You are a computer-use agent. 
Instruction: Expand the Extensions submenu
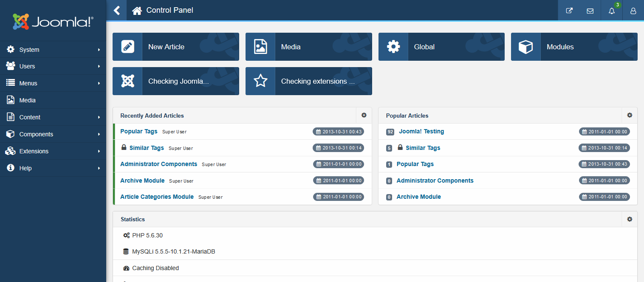99,151
